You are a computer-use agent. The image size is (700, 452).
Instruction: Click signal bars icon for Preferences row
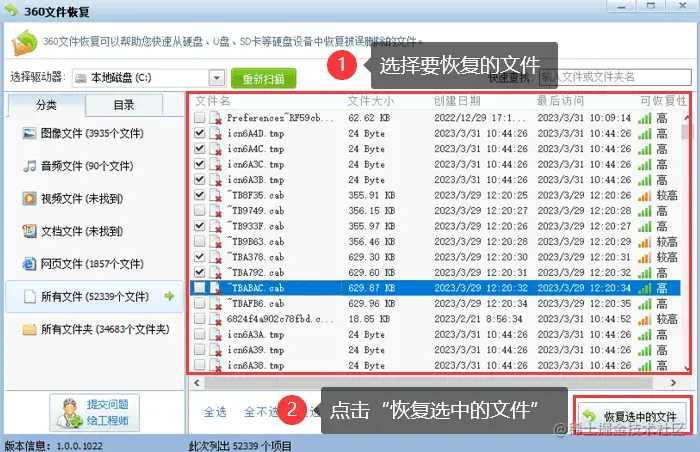click(644, 118)
